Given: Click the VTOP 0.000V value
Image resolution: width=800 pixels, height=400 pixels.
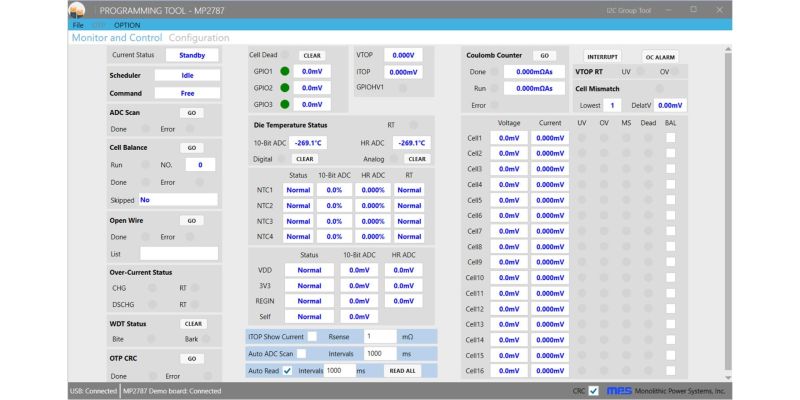Looking at the screenshot, I should 403,55.
